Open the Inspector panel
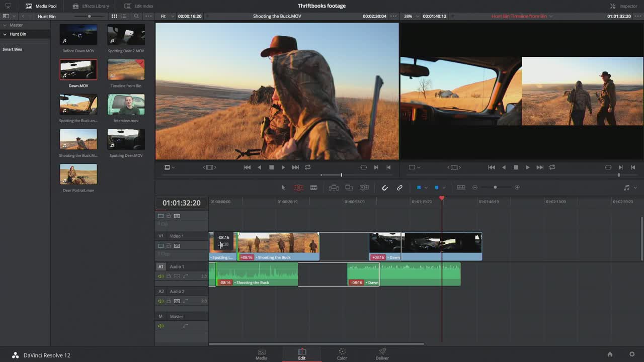This screenshot has width=644, height=362. click(x=624, y=6)
